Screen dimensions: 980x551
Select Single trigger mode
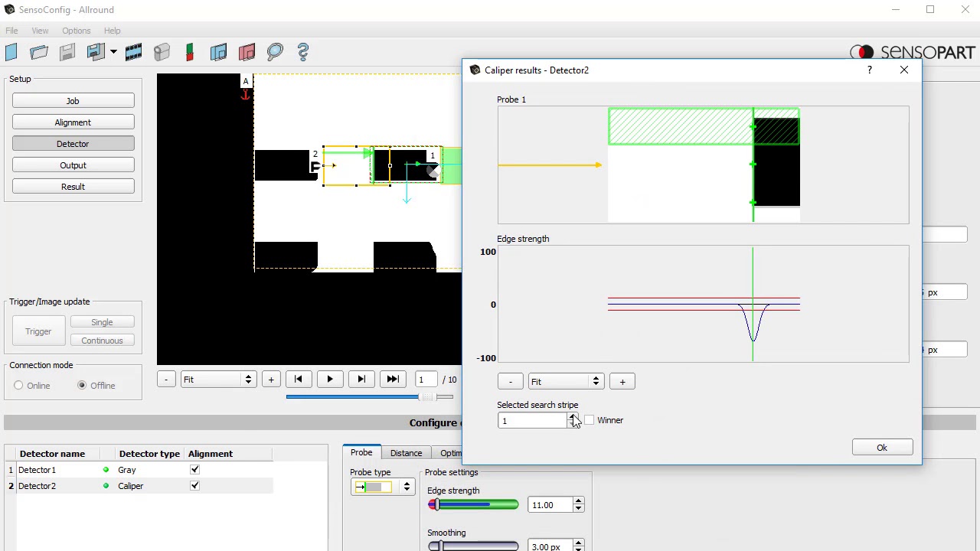coord(102,322)
